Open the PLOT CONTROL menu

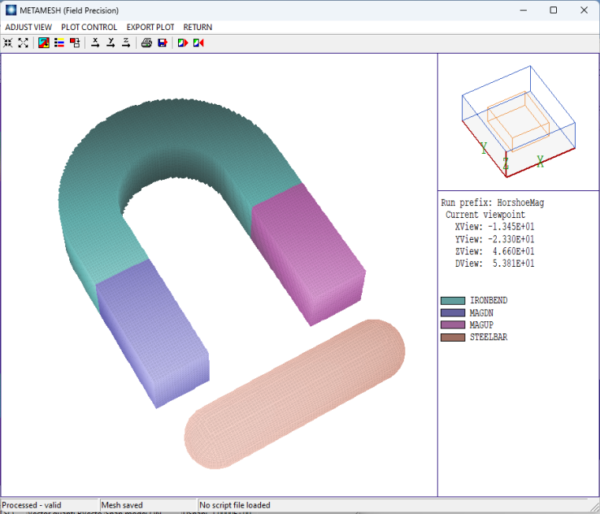coord(89,27)
